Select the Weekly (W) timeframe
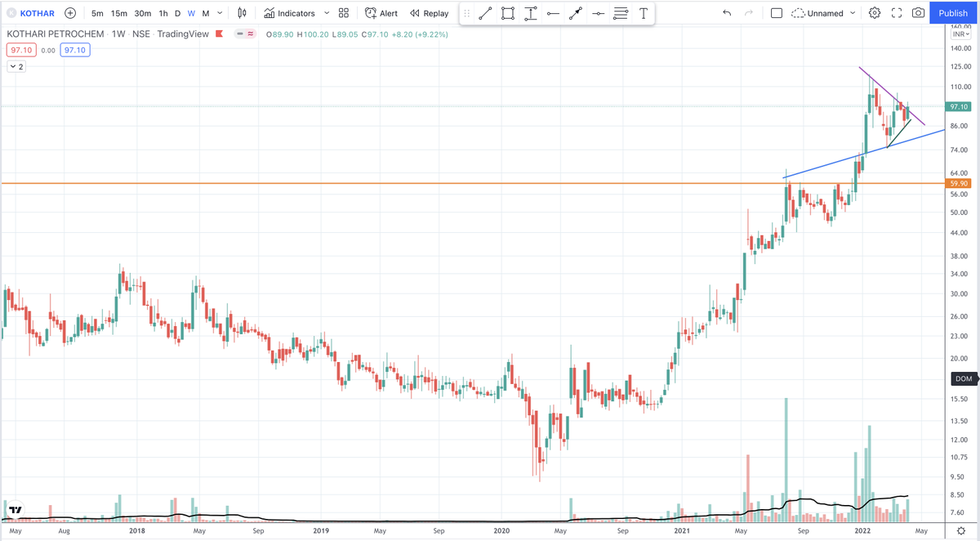The height and width of the screenshot is (541, 980). [191, 13]
